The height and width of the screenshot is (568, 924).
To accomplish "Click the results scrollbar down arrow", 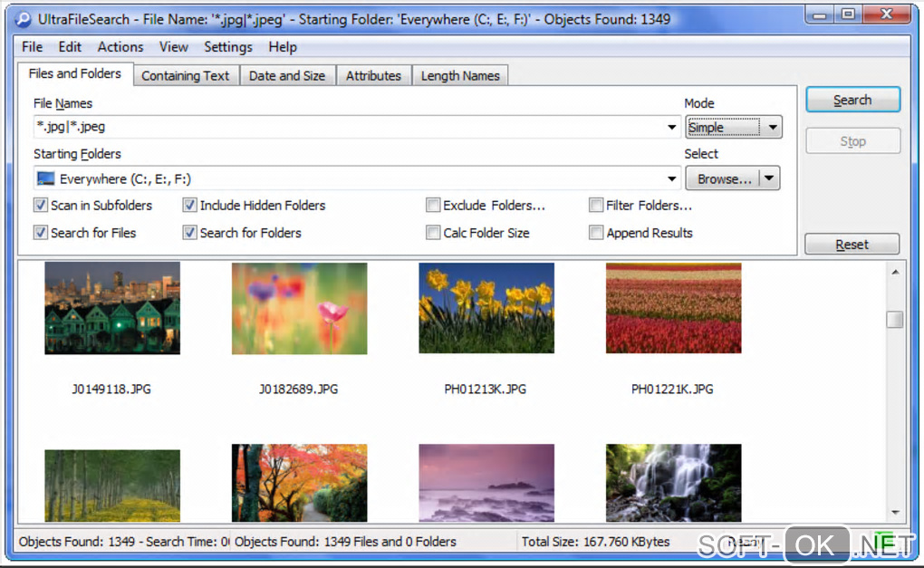I will 895,513.
